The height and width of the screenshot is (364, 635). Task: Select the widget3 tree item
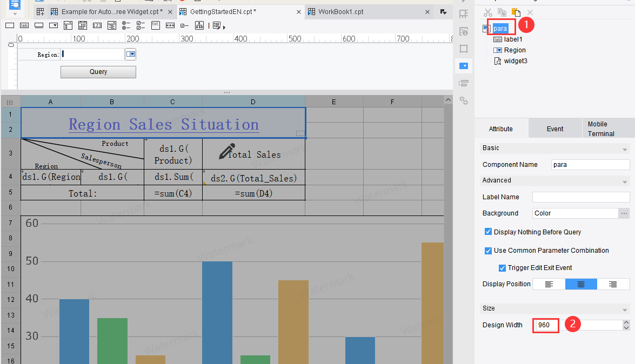pyautogui.click(x=514, y=60)
